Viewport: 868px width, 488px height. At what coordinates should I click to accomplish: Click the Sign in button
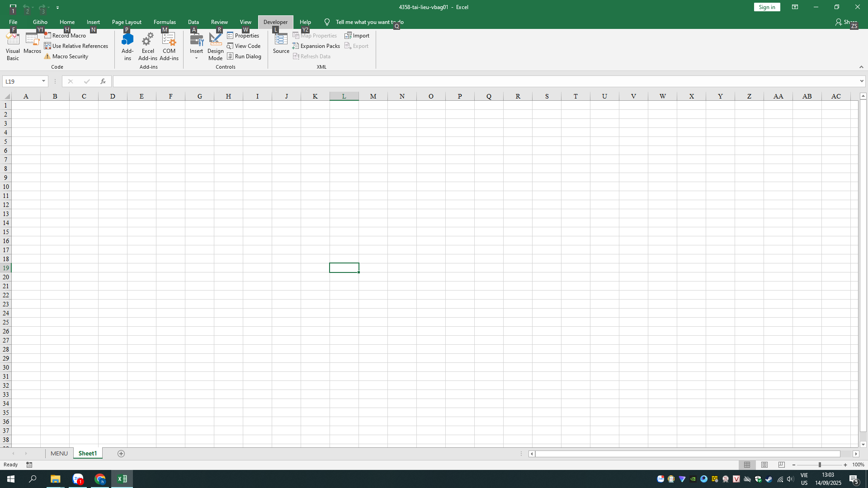coord(767,7)
